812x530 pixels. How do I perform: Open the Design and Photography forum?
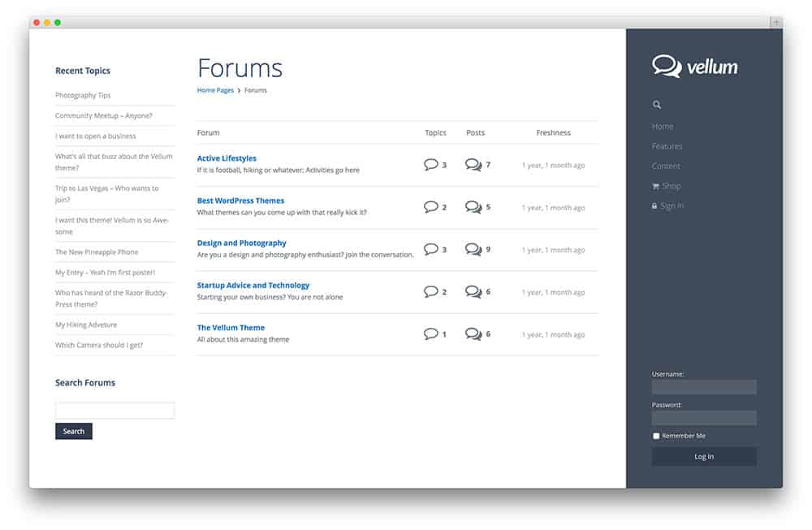(242, 243)
